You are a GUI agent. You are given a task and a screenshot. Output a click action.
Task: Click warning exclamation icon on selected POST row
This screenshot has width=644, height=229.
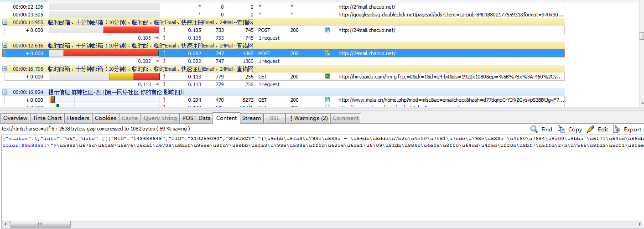point(164,53)
